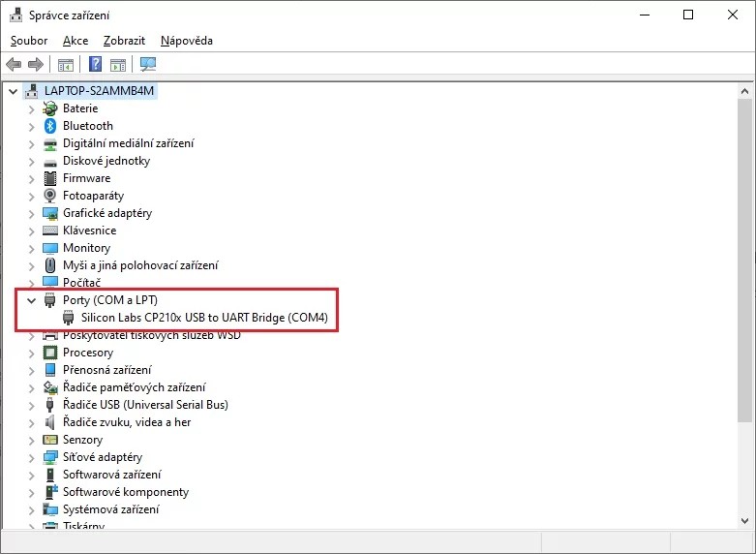Open the Soubor menu
The height and width of the screenshot is (554, 756).
[29, 41]
